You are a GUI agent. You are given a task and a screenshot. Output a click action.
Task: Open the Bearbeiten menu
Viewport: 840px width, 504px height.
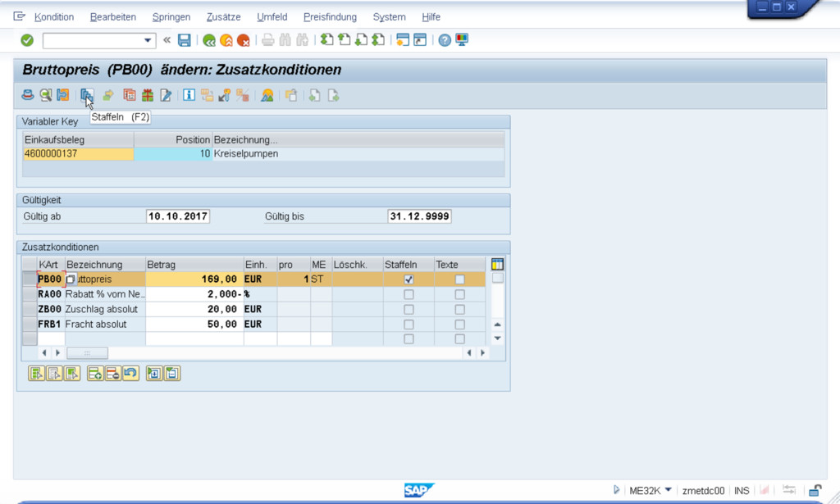click(113, 17)
